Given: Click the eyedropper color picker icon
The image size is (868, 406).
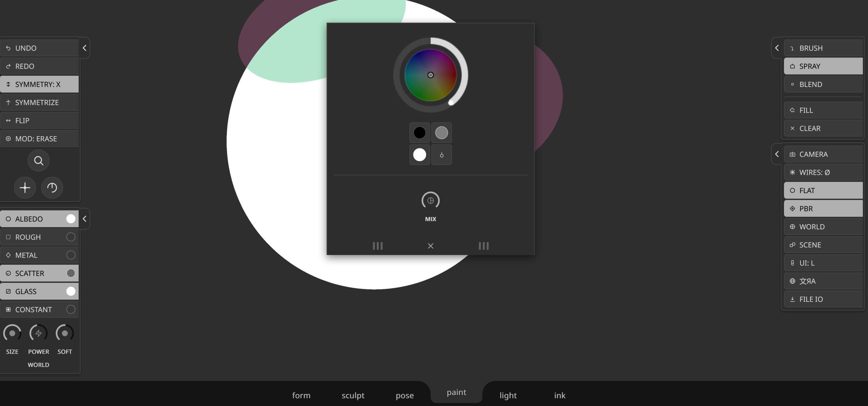Looking at the screenshot, I should tap(441, 155).
